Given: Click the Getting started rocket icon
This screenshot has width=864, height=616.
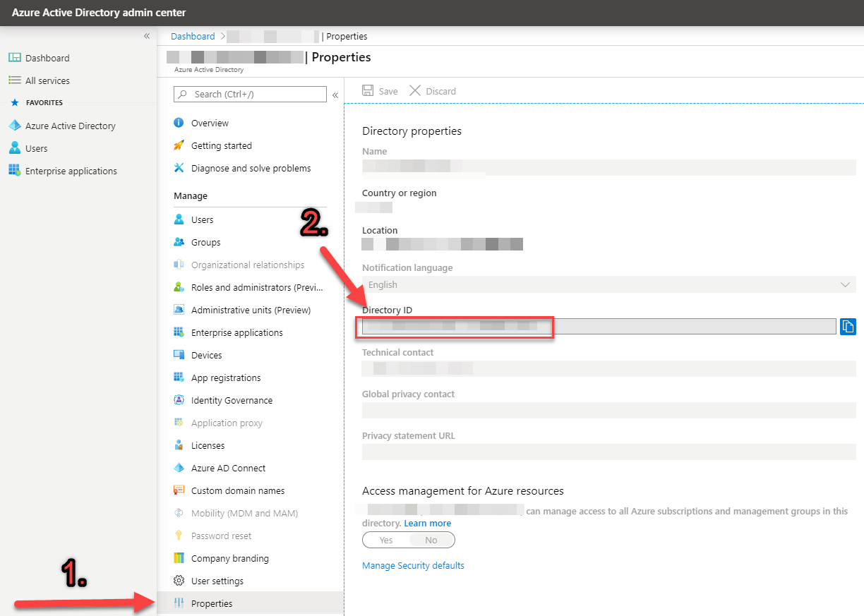Looking at the screenshot, I should pyautogui.click(x=179, y=145).
